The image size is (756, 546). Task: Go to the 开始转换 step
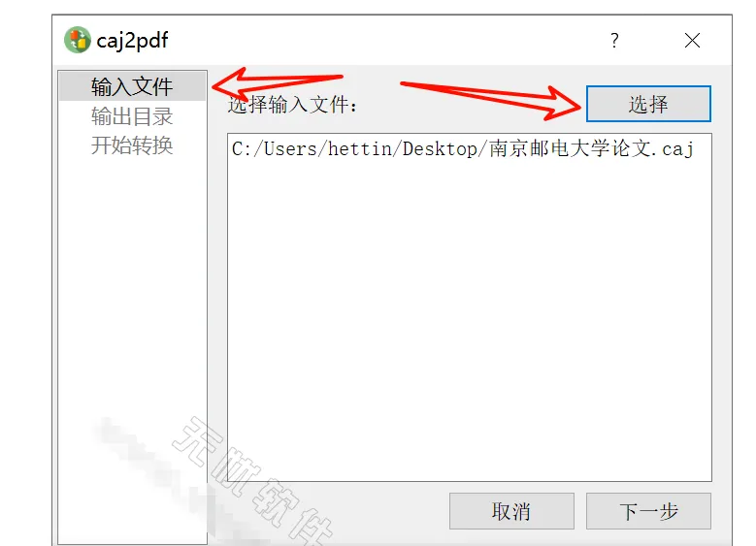(x=132, y=145)
